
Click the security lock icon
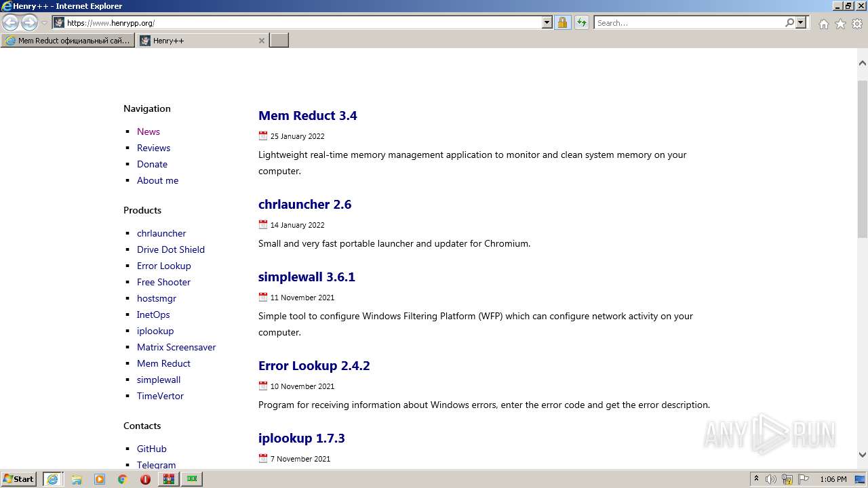[x=562, y=22]
